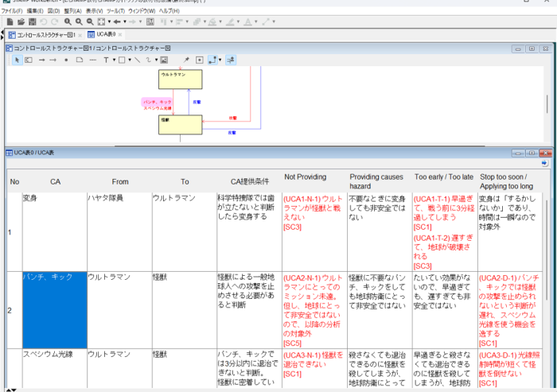Click the square with center dot icon
The height and width of the screenshot is (392, 557).
click(200, 60)
